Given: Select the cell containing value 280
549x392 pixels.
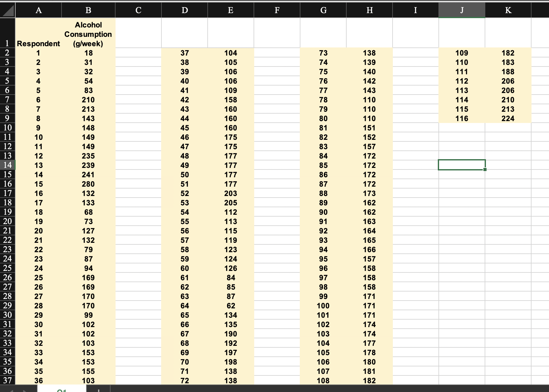Looking at the screenshot, I should [88, 184].
